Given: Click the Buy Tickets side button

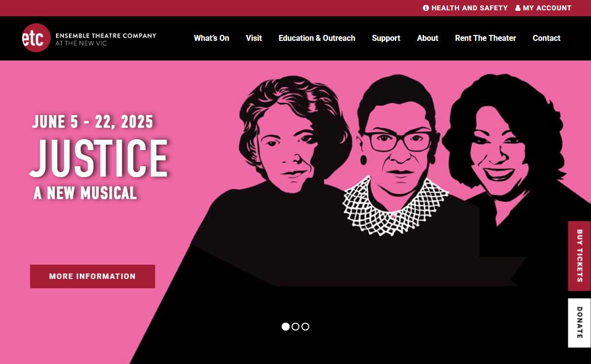Looking at the screenshot, I should click(580, 256).
